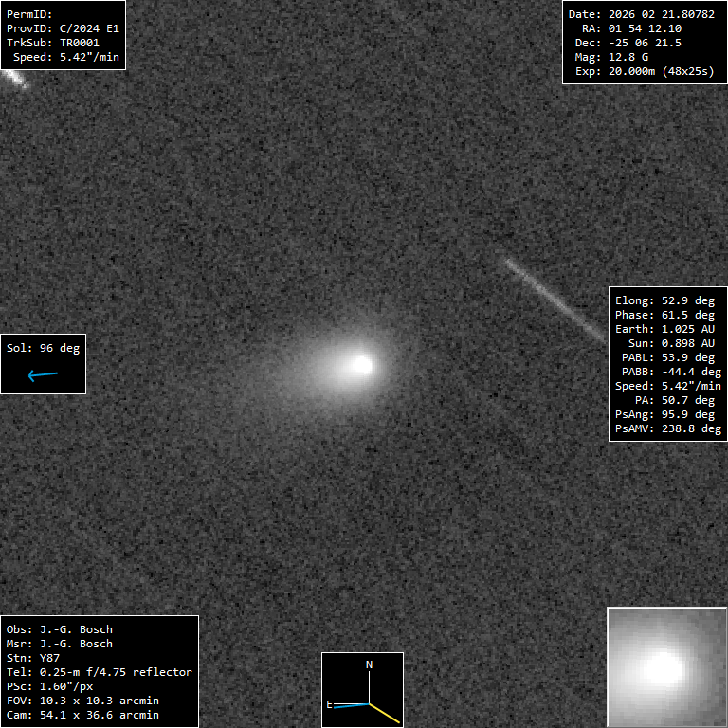Select the Tel 0.25-m f/4.75 reflector text
The image size is (728, 728).
pos(99,672)
